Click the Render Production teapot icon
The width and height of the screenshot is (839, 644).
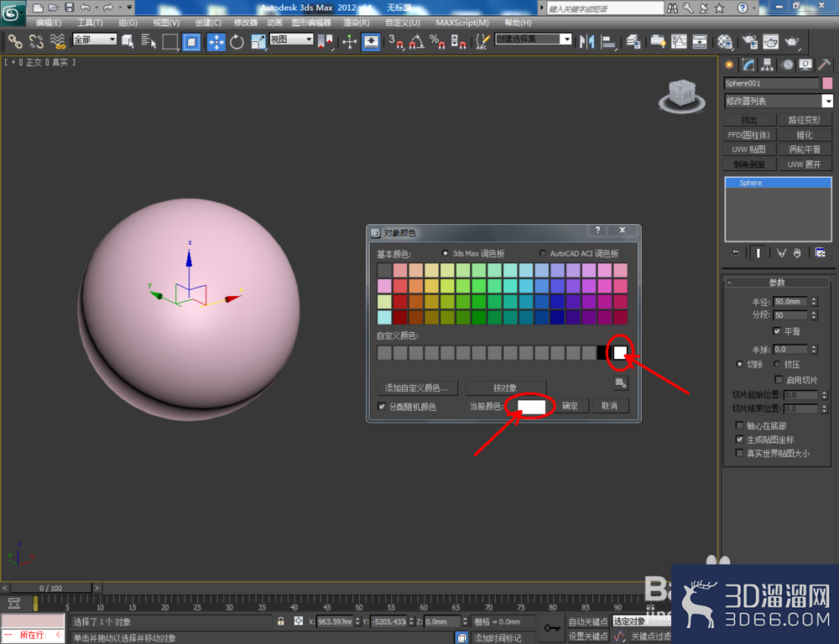pos(792,41)
